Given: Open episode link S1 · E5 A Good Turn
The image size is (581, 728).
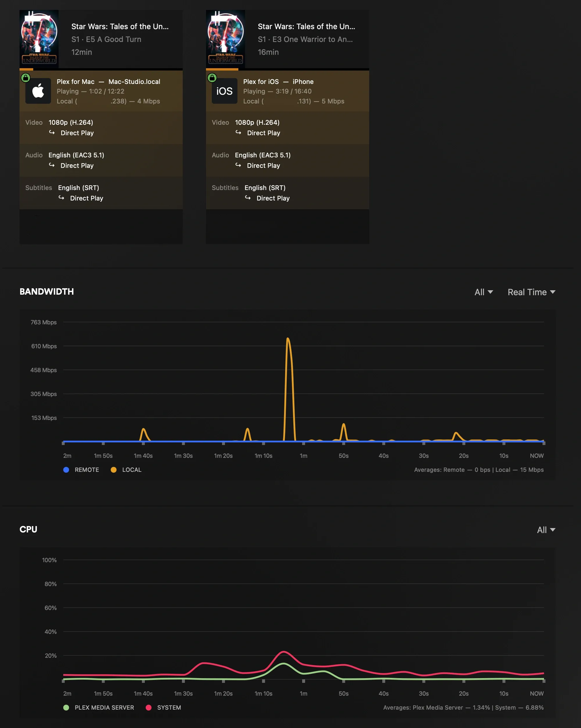Looking at the screenshot, I should [106, 39].
